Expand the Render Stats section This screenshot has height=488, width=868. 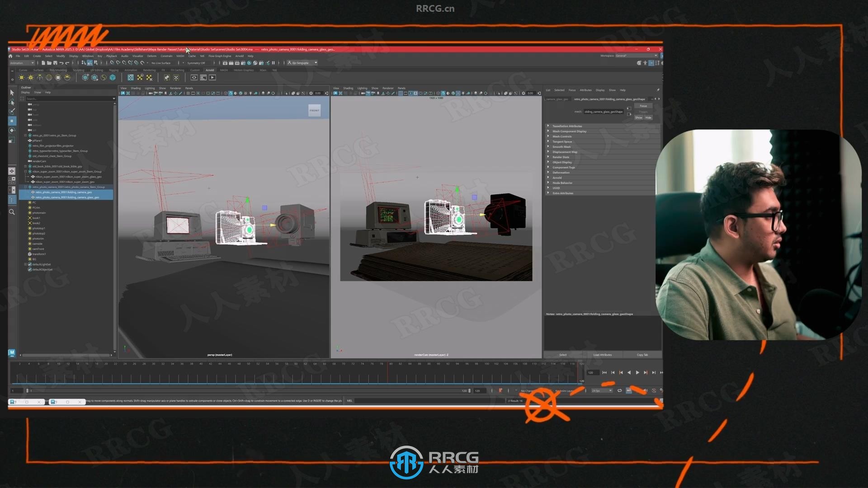click(601, 157)
